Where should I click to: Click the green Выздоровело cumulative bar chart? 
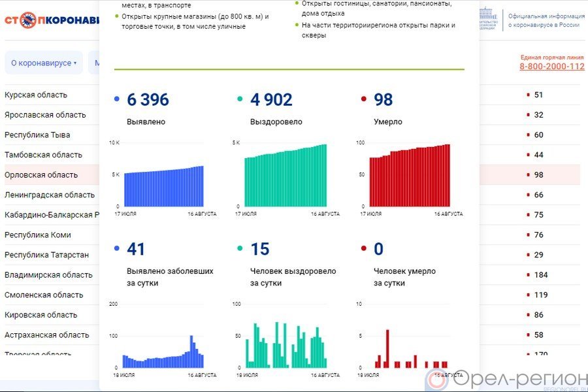pyautogui.click(x=286, y=176)
